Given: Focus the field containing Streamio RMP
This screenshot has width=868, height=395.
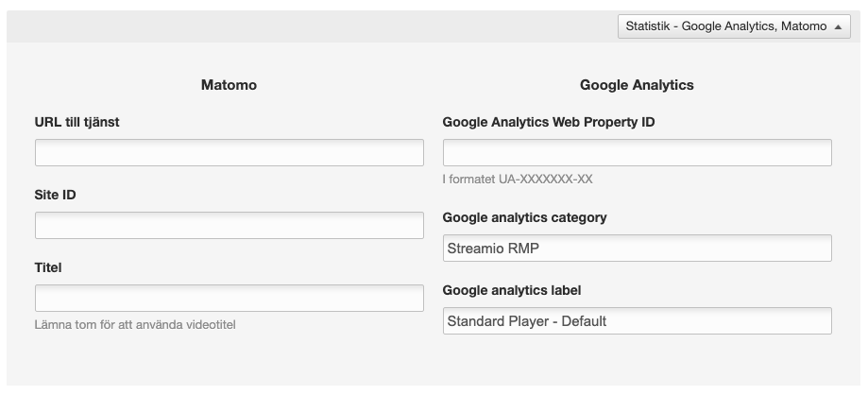Looking at the screenshot, I should [637, 249].
